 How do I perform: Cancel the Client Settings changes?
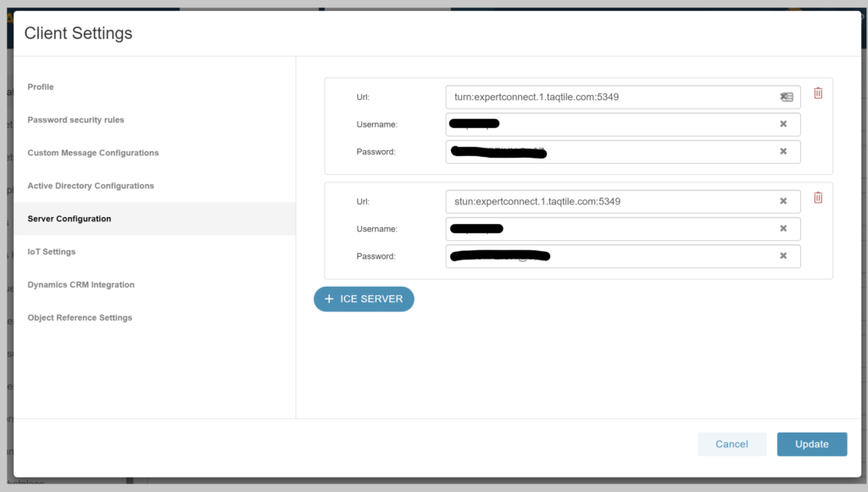[732, 444]
